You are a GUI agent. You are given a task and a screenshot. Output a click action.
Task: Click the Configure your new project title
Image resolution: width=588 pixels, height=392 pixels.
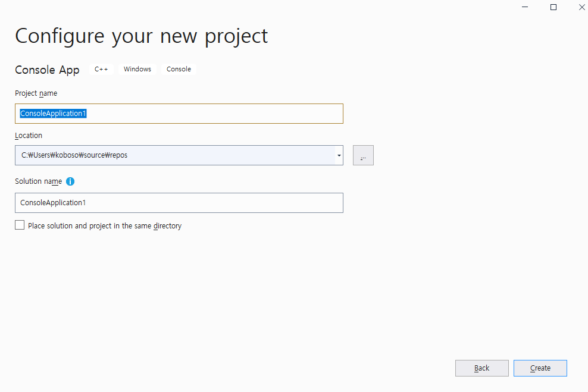[142, 36]
